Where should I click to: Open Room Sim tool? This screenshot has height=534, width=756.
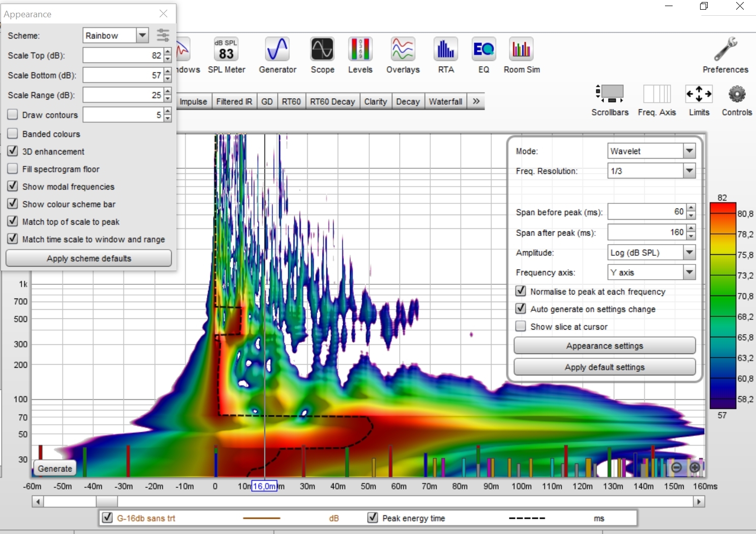[522, 55]
